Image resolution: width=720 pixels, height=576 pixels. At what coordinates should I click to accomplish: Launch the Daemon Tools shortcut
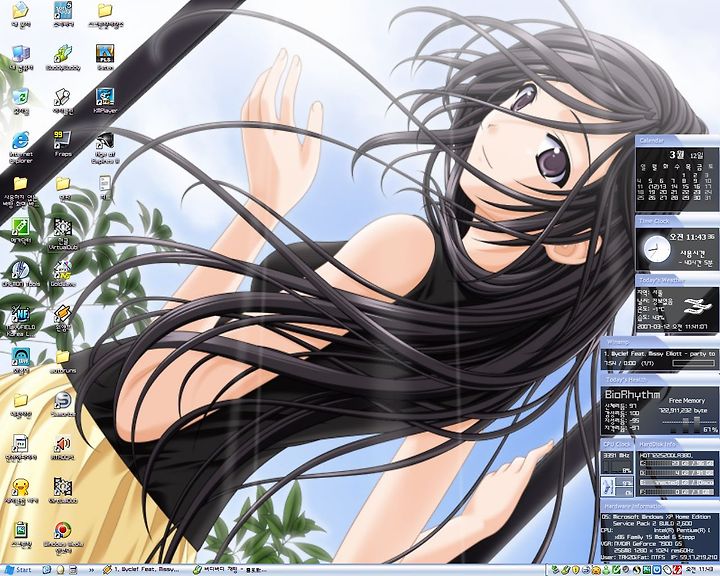21,272
